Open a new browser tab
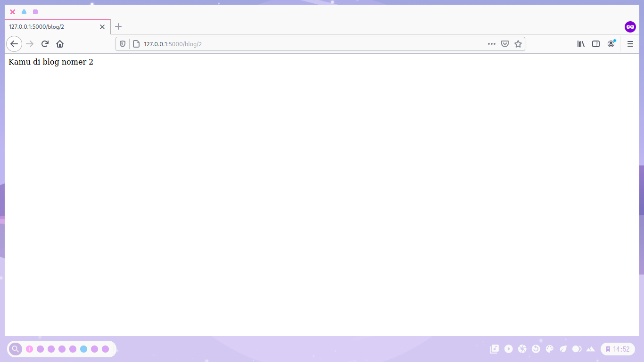Viewport: 644px width, 362px height. [118, 26]
